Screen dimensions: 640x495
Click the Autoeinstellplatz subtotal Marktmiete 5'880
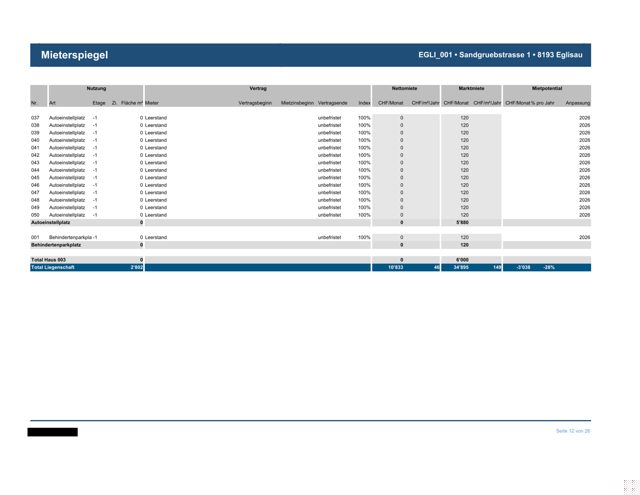click(462, 222)
